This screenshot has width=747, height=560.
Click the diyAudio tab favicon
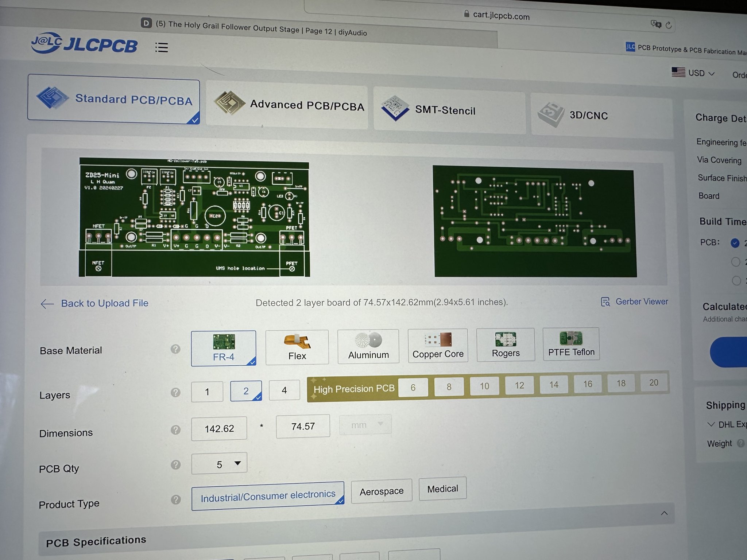(x=146, y=23)
